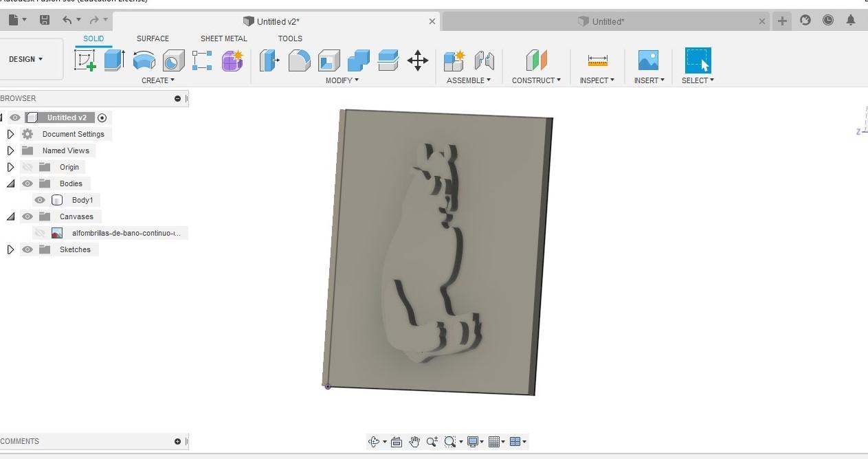This screenshot has width=868, height=459.
Task: Show the alfombrillas canvas with its eye icon
Action: (x=40, y=233)
